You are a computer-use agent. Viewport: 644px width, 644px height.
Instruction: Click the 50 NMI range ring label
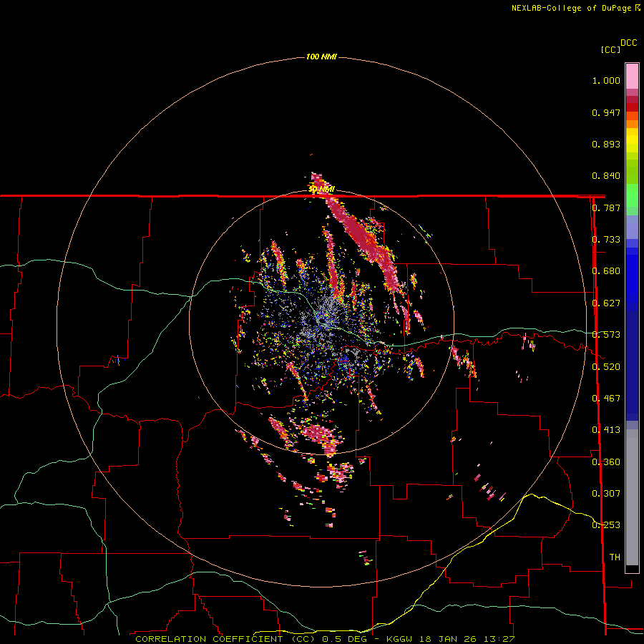321,189
